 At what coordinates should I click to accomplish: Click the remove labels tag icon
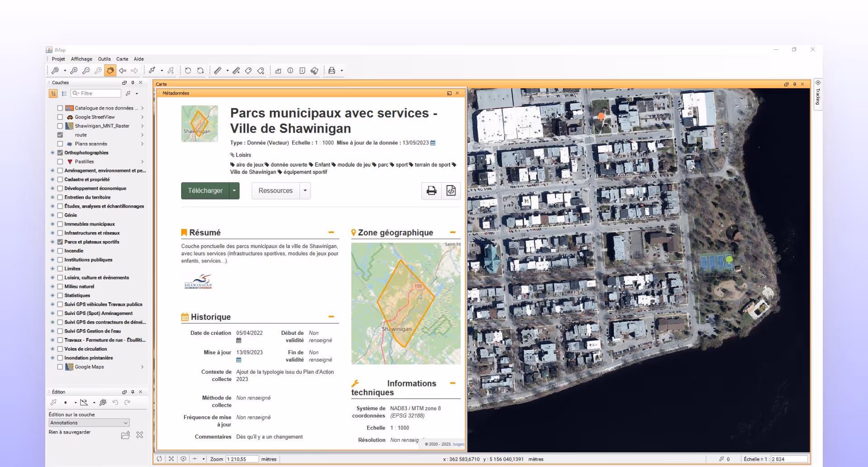click(x=261, y=71)
